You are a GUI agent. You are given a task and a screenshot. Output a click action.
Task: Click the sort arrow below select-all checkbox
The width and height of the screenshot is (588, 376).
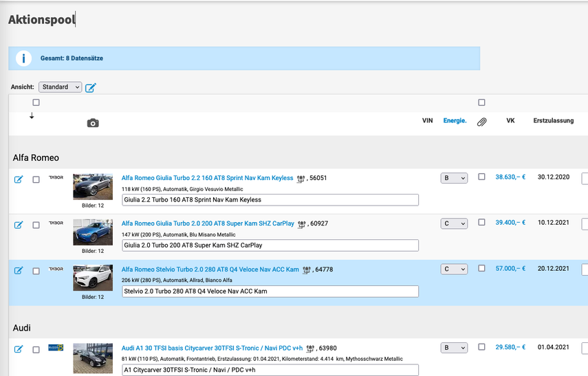coord(32,115)
